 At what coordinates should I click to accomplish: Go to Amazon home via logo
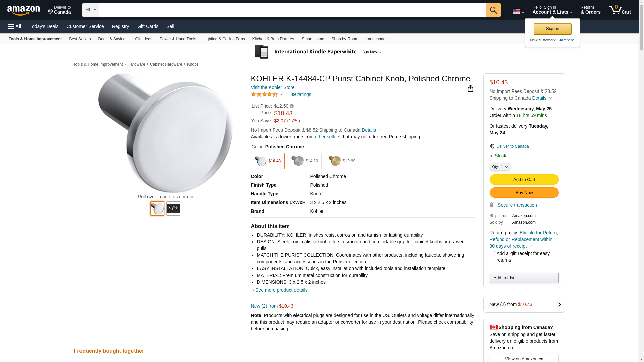point(23,10)
